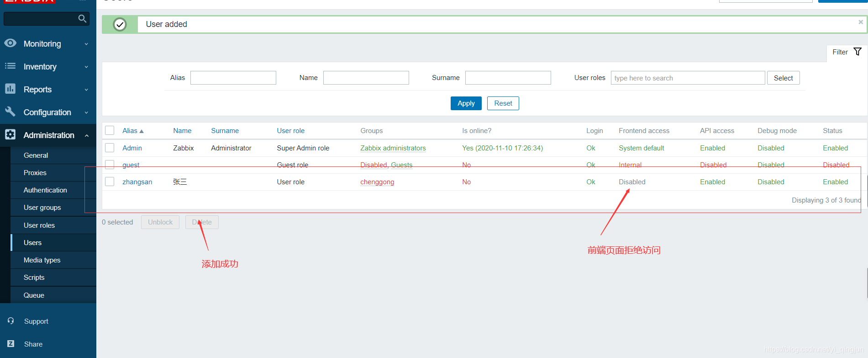The width and height of the screenshot is (868, 358).
Task: Click the Support headset icon
Action: (x=11, y=321)
